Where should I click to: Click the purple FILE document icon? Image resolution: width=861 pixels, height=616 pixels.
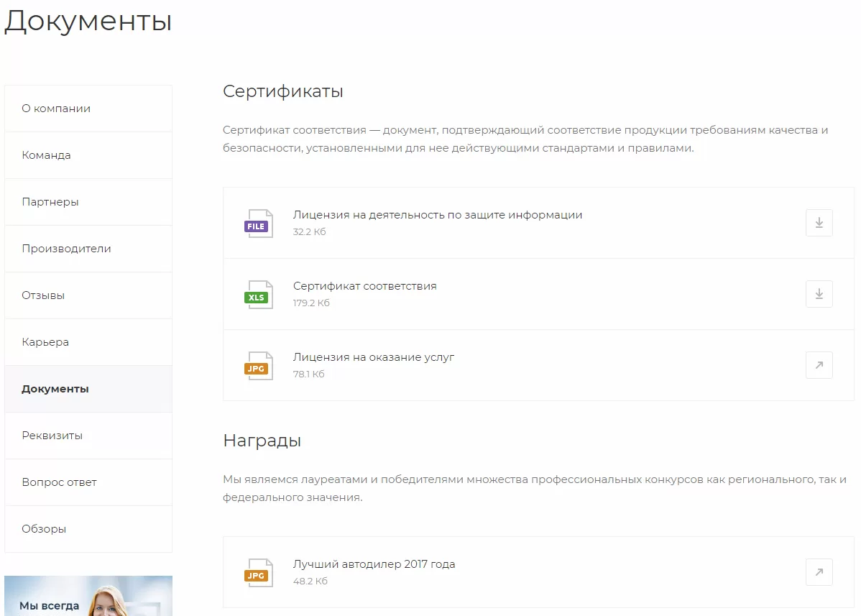258,223
